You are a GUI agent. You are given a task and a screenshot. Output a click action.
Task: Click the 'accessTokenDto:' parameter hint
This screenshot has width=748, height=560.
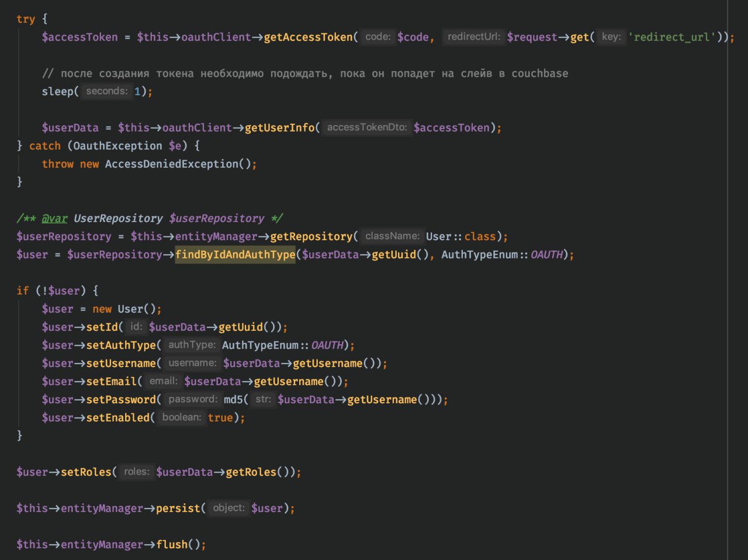tap(367, 127)
